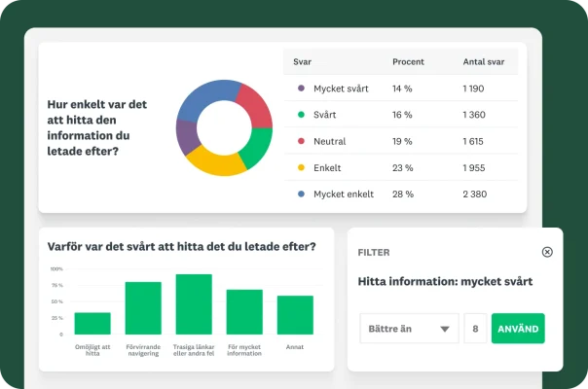Click the "Varför var det svårt" chart title
588x389 pixels.
coord(181,247)
